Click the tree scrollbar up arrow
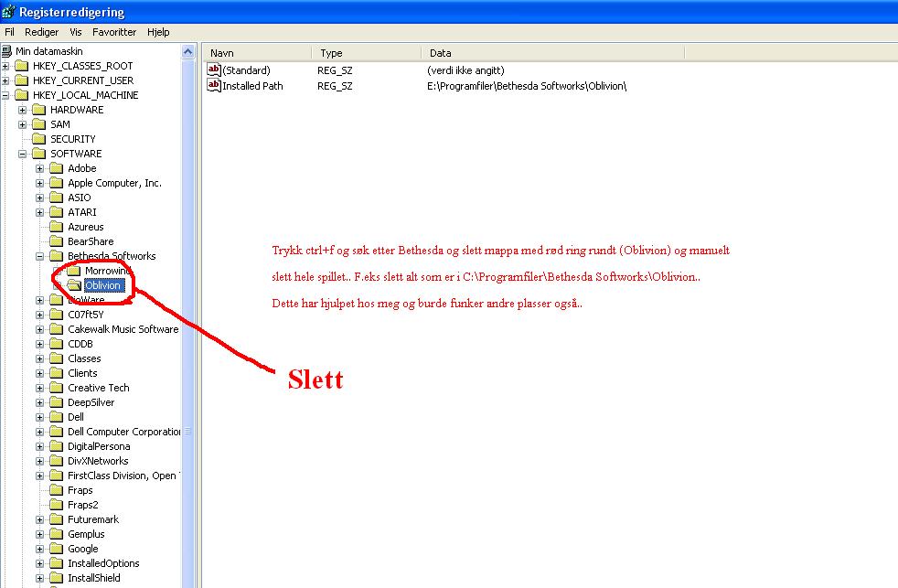 click(187, 52)
